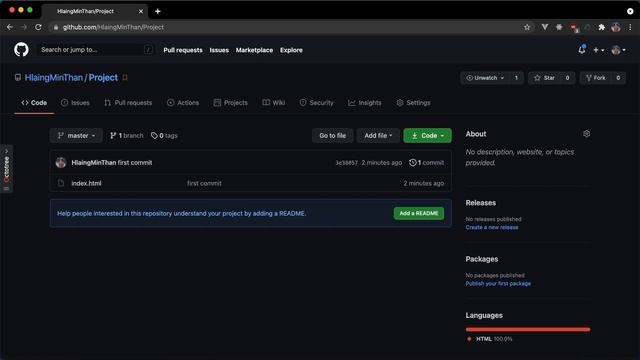Click the bookmark star in address bar
Image resolution: width=640 pixels, height=360 pixels.
[x=527, y=27]
